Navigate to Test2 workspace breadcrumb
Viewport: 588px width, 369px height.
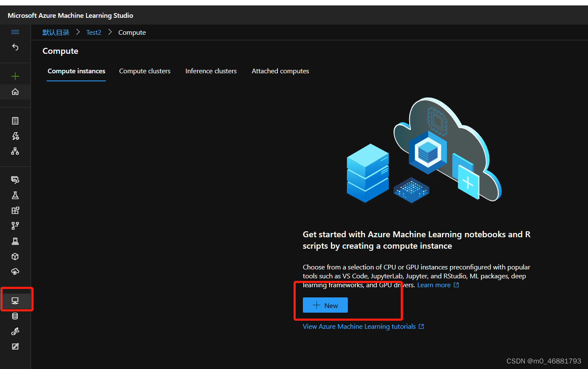click(x=94, y=33)
